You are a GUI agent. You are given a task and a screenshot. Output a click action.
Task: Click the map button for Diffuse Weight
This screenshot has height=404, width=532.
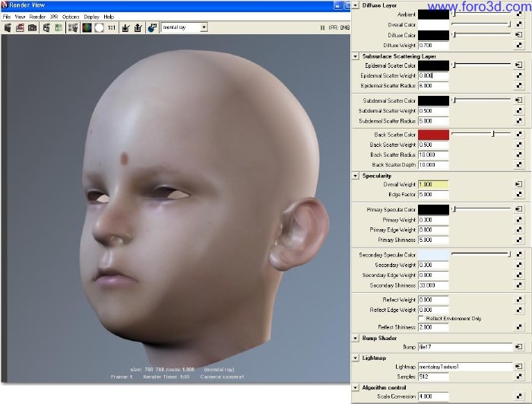pos(519,45)
